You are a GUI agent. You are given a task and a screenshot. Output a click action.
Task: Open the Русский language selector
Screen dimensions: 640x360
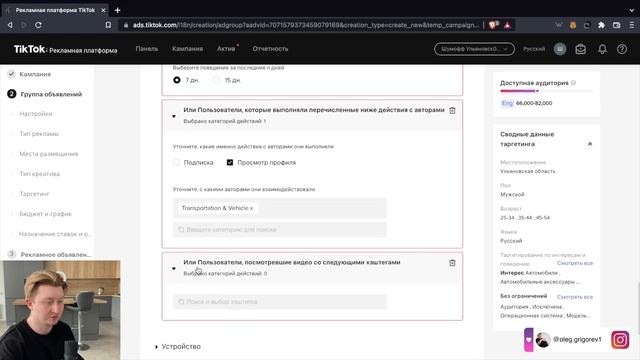point(534,49)
